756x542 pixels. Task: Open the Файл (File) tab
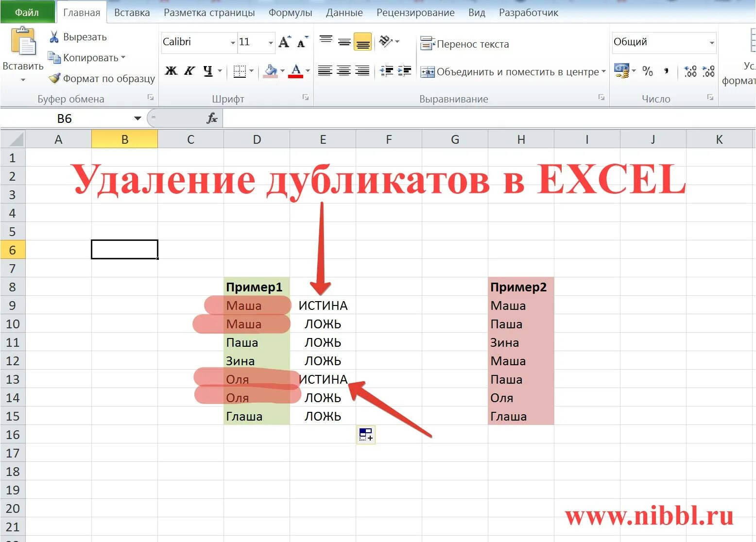(27, 13)
